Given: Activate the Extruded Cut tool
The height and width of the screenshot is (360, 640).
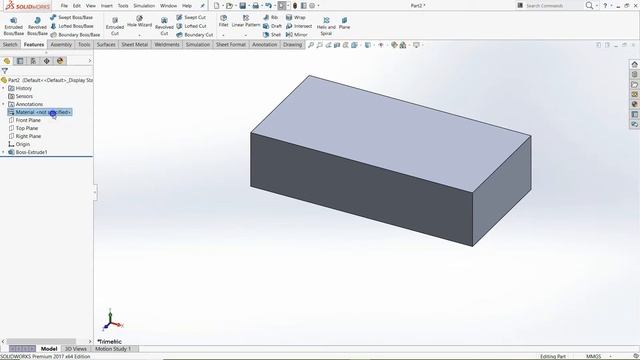Looking at the screenshot, I should 115,27.
